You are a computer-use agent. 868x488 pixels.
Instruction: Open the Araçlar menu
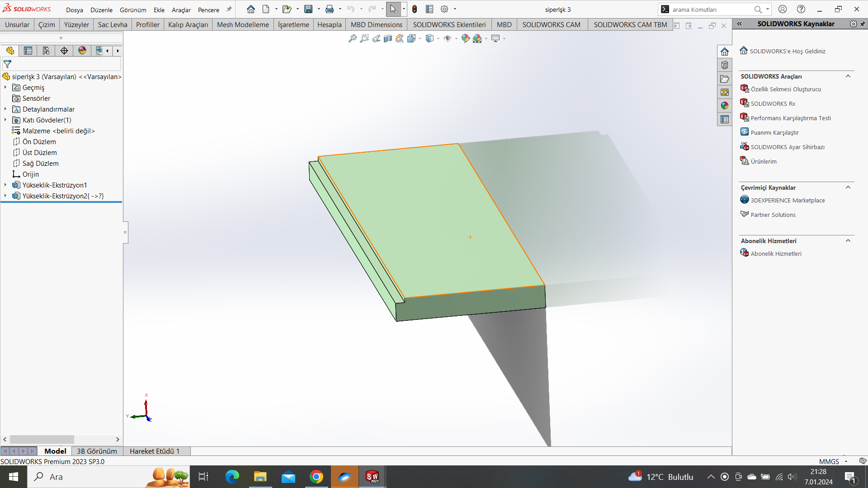point(181,10)
